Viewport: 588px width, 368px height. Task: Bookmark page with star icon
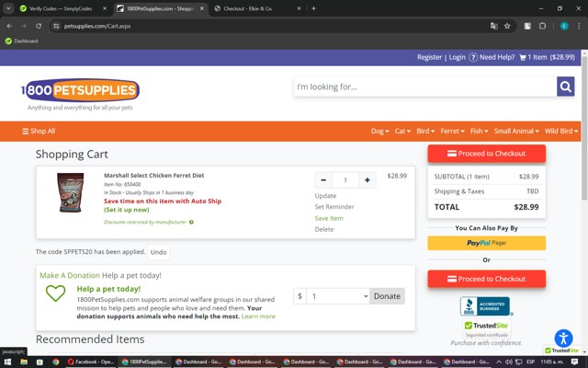(507, 26)
